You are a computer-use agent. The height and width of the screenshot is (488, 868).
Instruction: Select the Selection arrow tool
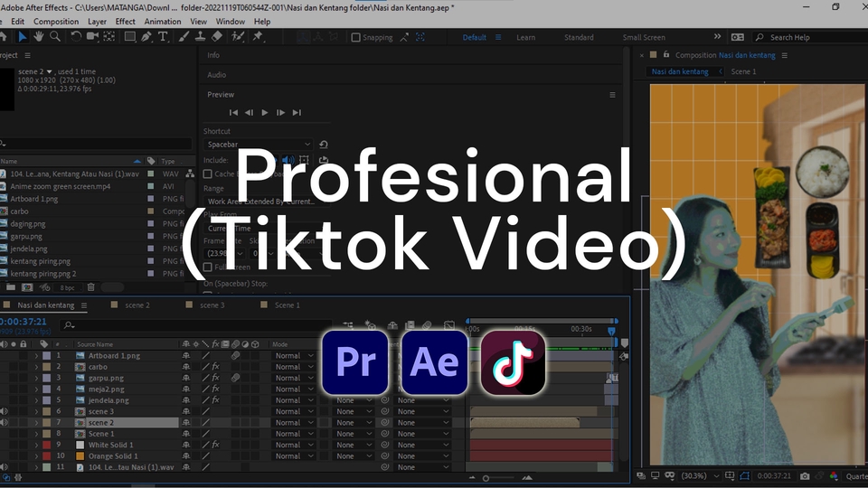pos(22,36)
